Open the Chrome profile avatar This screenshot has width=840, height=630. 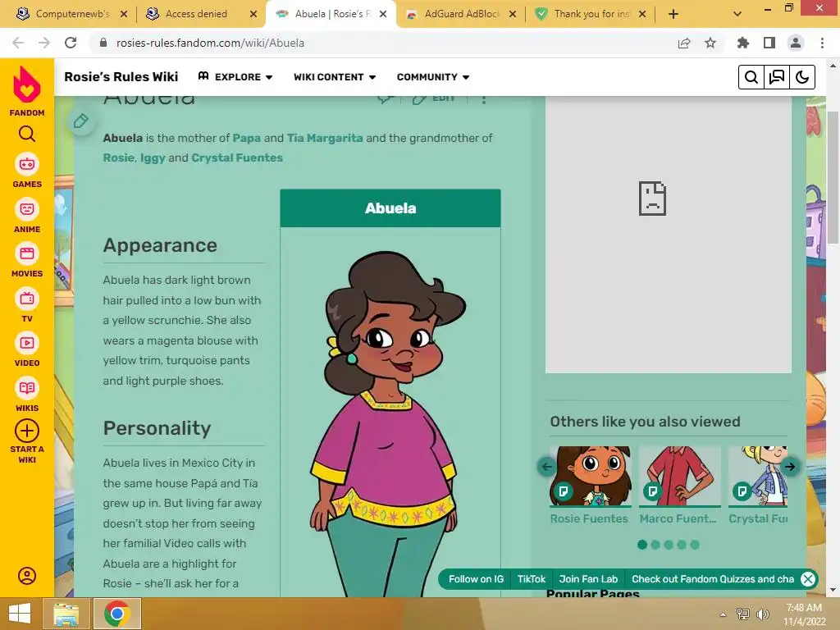point(796,43)
